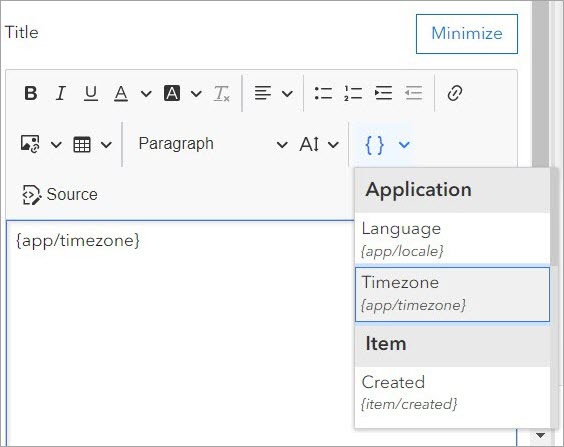
Task: Open the font color dropdown arrow
Action: coord(146,94)
